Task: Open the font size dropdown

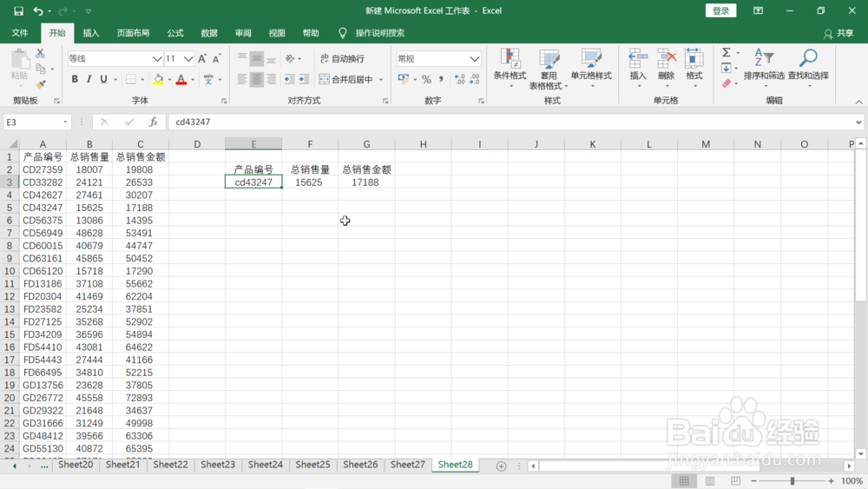Action: tap(188, 59)
